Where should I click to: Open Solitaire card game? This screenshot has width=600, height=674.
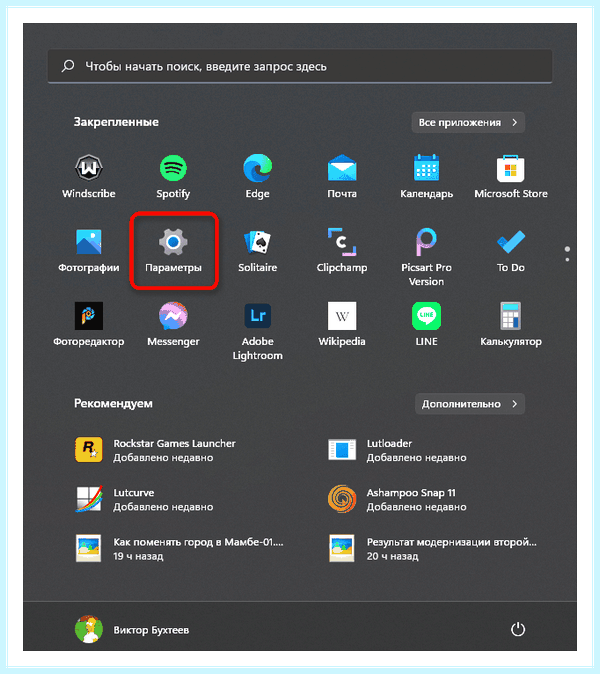(257, 251)
